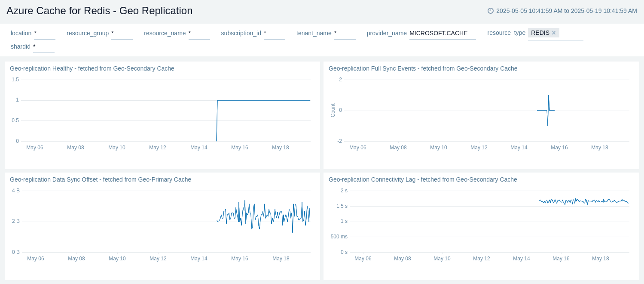Click the clock icon beside time range
The image size is (644, 284).
[491, 11]
